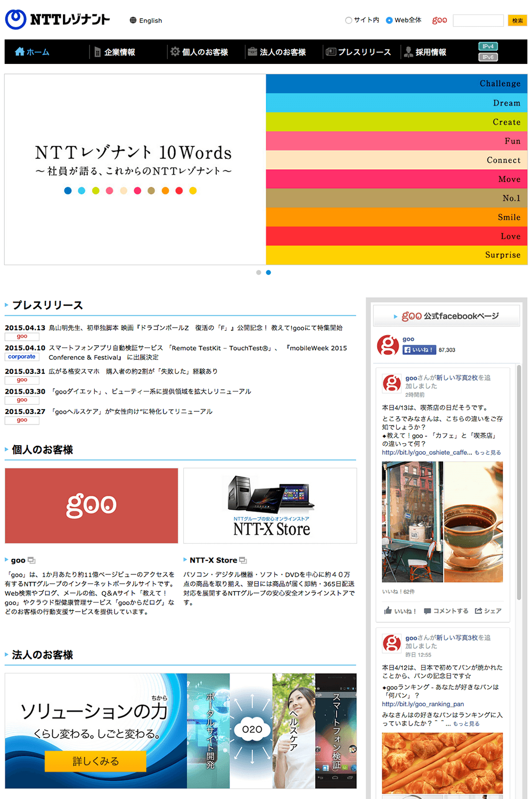The image size is (532, 799).
Task: Show first carousel slide via gray dot
Action: point(258,272)
